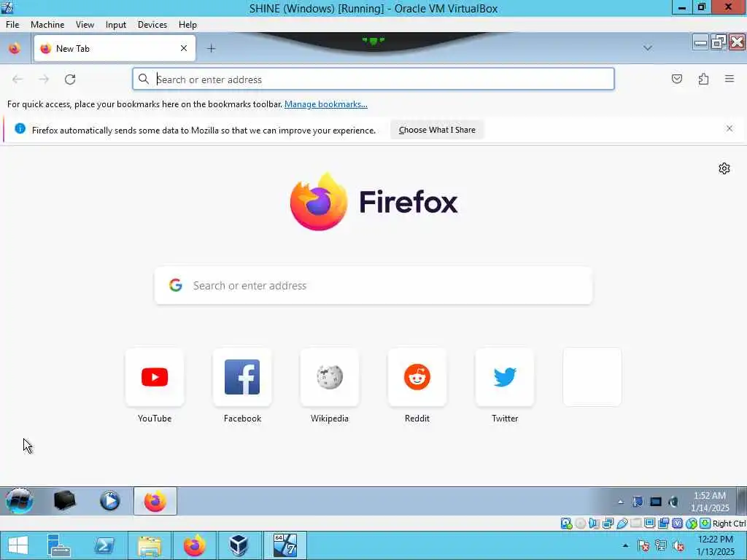Image resolution: width=747 pixels, height=560 pixels.
Task: Open a new tab with plus button
Action: click(x=211, y=48)
